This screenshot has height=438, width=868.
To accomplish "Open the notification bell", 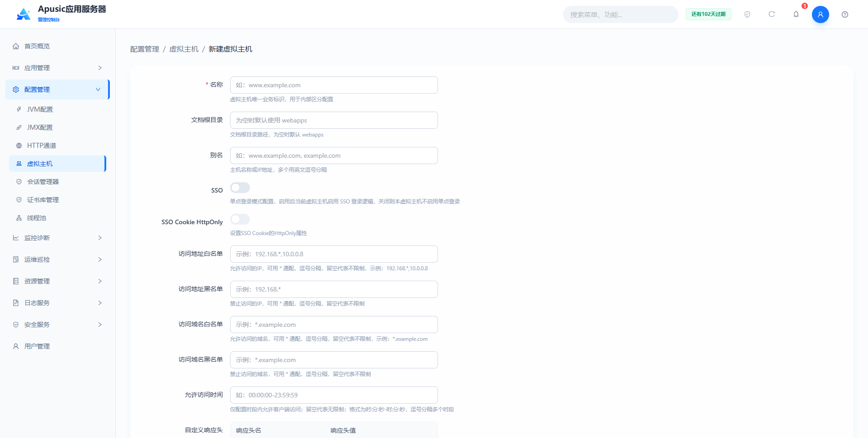I will (x=796, y=14).
